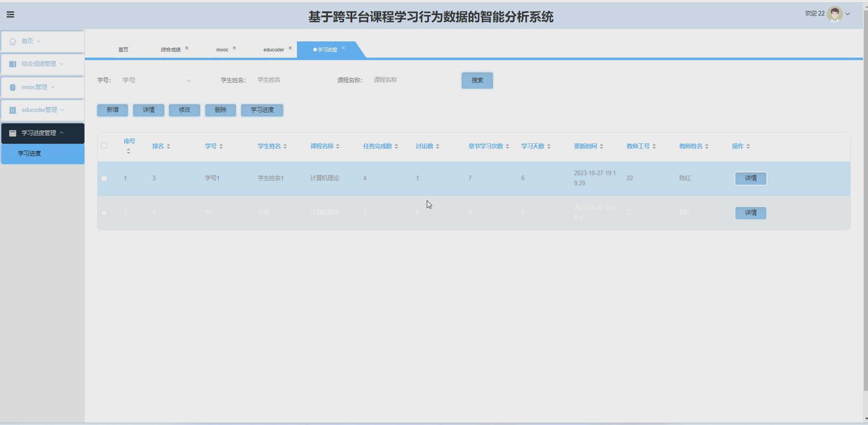Switch to the mooc tab
Viewport: 868px width, 425px height.
coord(222,49)
